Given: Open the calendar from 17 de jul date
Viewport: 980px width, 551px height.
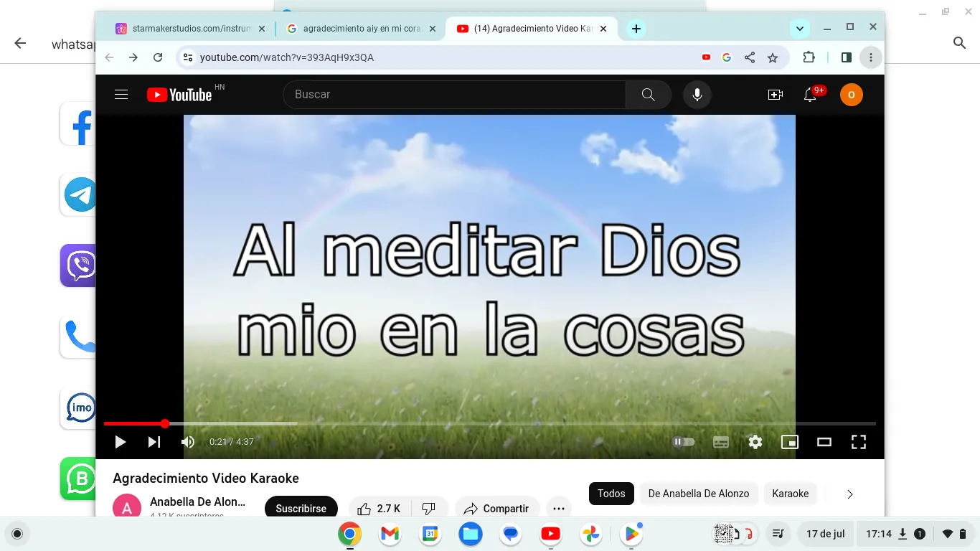Looking at the screenshot, I should 826,534.
